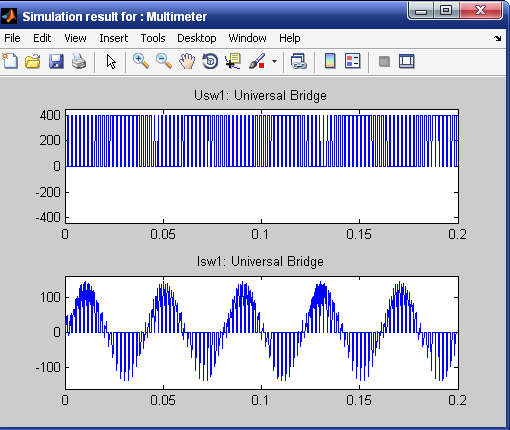The width and height of the screenshot is (510, 430).
Task: Show plot tools and dock figure
Action: [407, 62]
